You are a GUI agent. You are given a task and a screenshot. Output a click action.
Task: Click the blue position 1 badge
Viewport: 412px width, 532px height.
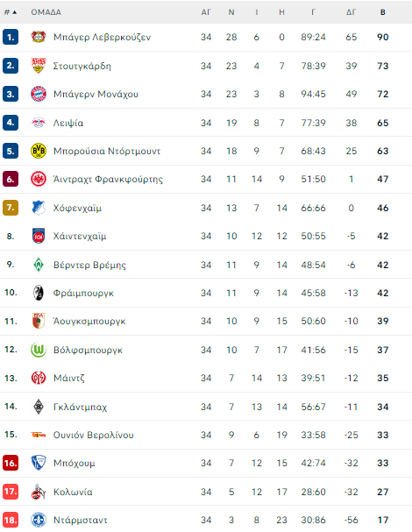click(x=11, y=37)
